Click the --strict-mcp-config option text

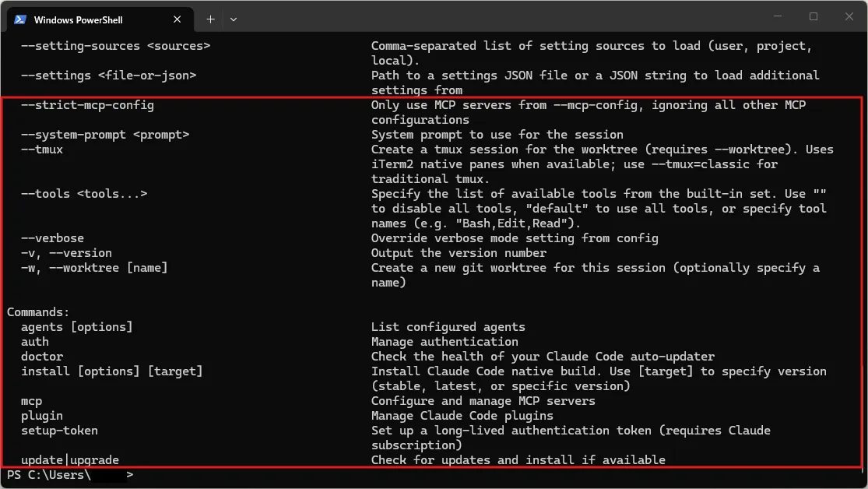(87, 105)
